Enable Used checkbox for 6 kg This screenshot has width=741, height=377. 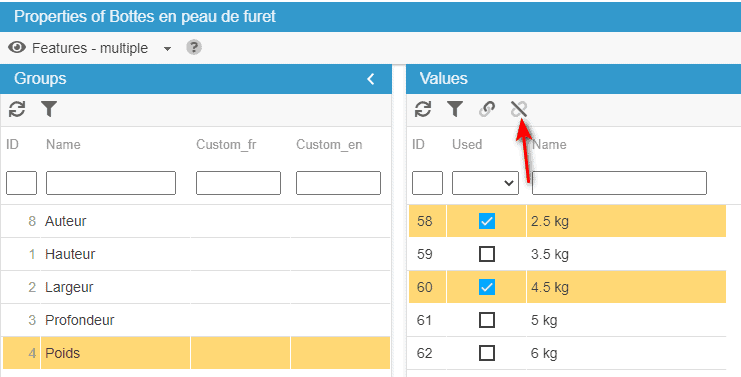click(487, 353)
